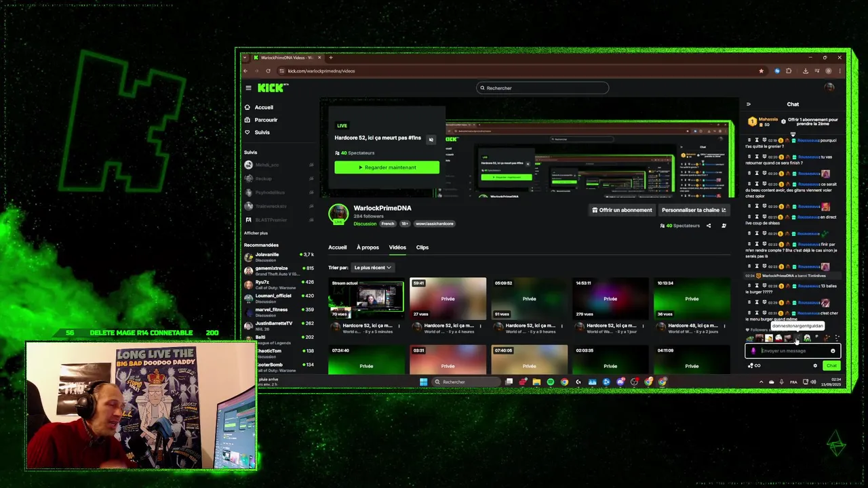Open Loumani_officiel recommended channel

[279, 298]
